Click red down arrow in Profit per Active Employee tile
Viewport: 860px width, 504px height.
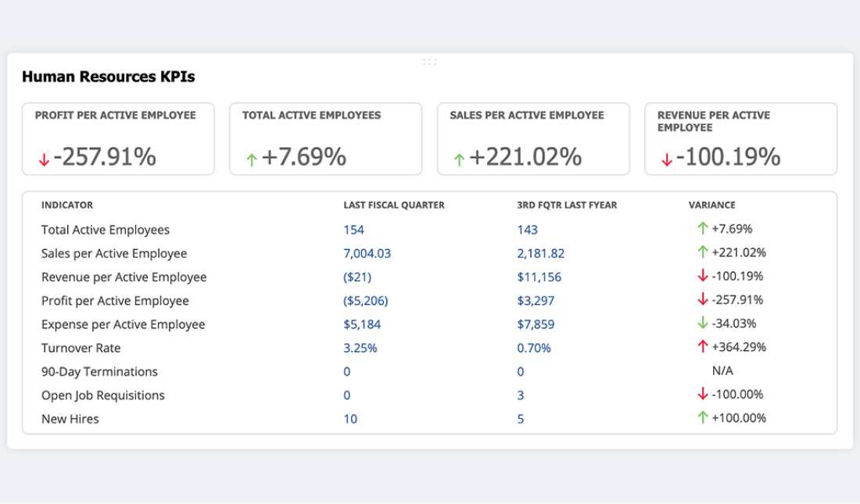[x=44, y=160]
